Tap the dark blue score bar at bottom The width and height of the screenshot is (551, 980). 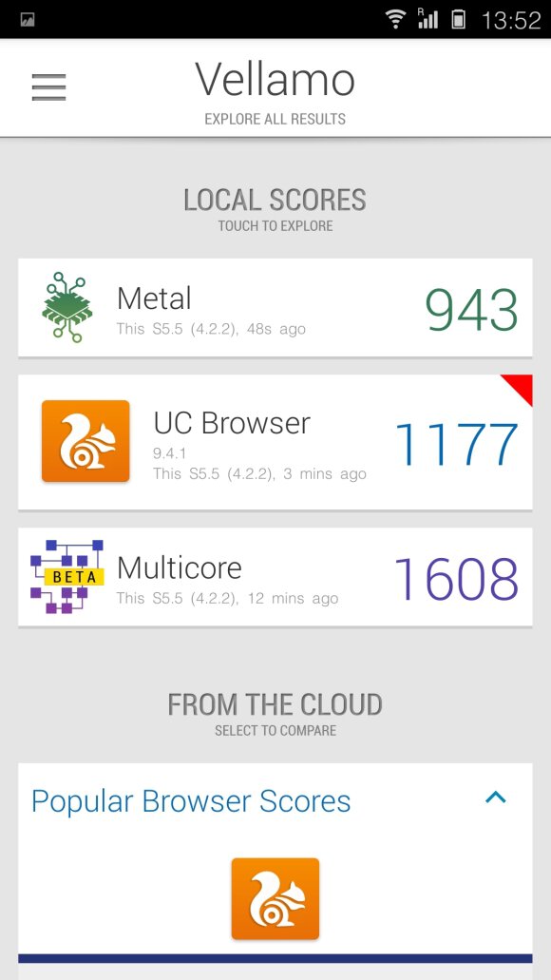pyautogui.click(x=275, y=958)
